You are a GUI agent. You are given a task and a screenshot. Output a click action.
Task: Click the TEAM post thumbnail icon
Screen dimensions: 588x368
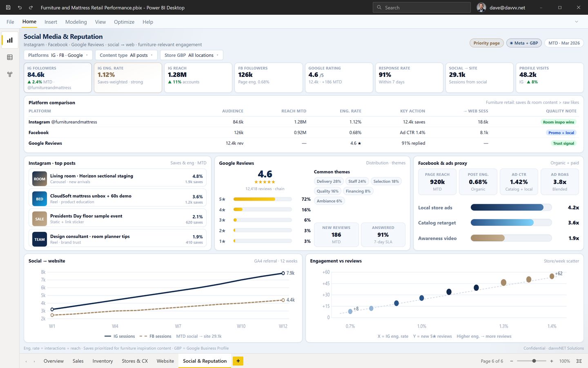coord(40,239)
